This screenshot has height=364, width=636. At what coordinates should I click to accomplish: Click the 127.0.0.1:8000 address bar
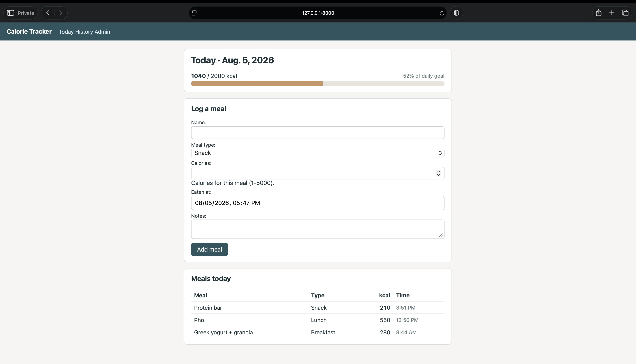(x=318, y=13)
